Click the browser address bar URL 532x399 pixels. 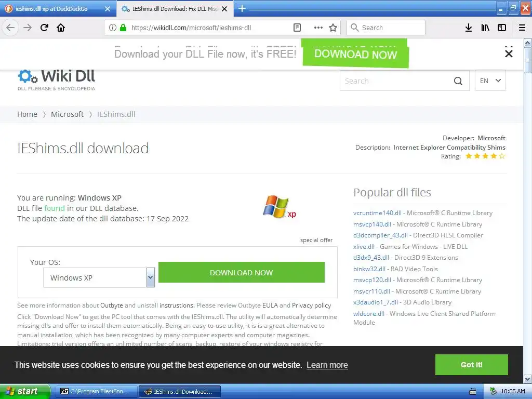coord(191,28)
